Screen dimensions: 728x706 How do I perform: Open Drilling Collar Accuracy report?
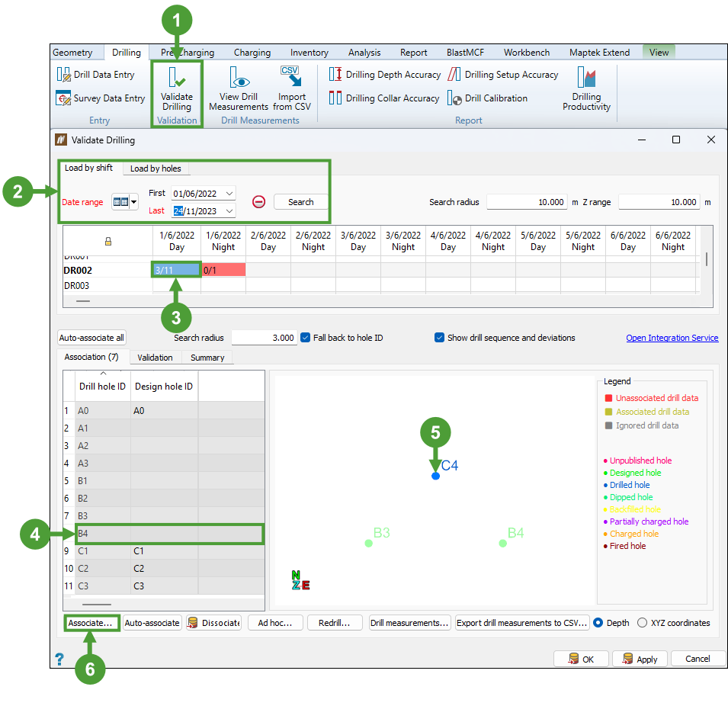[x=383, y=98]
